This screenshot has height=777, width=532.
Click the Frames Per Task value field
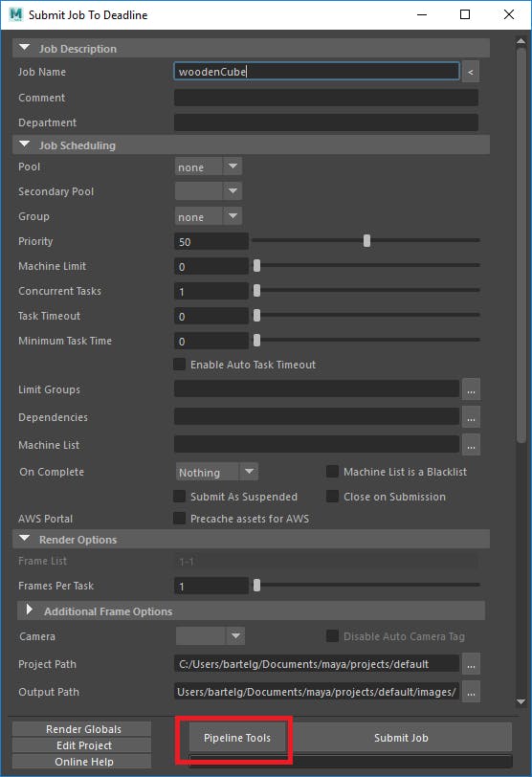click(x=211, y=586)
